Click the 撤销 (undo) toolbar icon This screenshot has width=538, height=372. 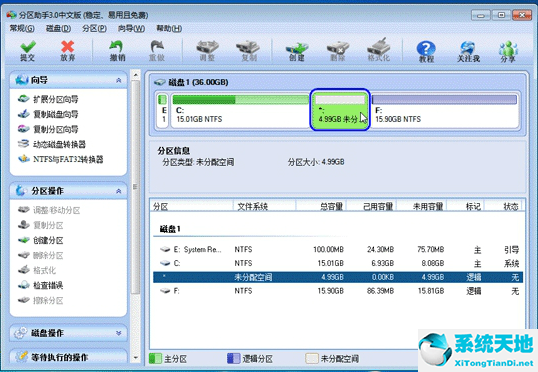pyautogui.click(x=117, y=51)
